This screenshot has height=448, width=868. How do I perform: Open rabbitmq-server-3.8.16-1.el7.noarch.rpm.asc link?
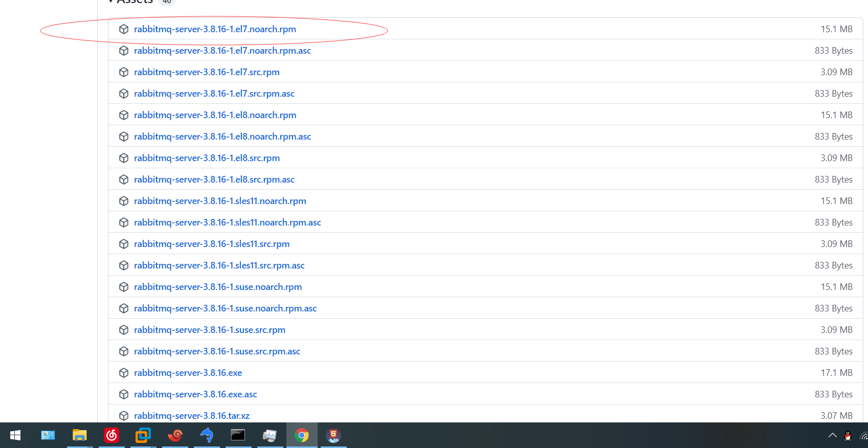point(222,51)
